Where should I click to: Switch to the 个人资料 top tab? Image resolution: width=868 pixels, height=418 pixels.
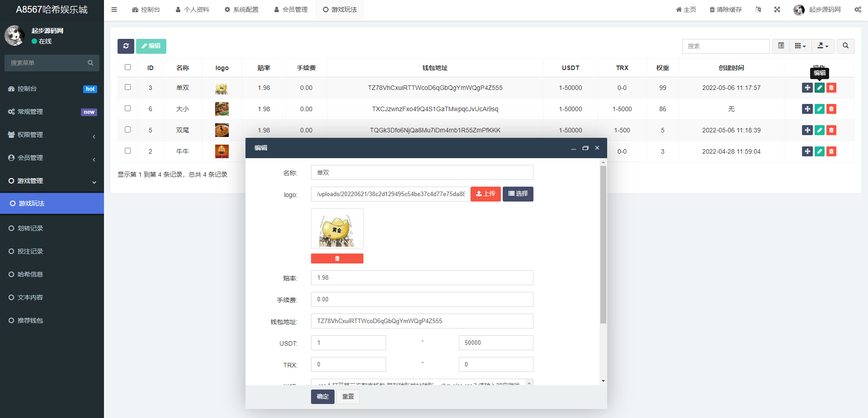click(x=193, y=9)
